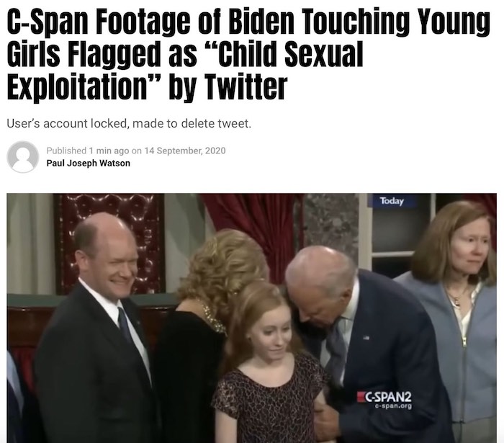The width and height of the screenshot is (504, 443).
Task: Click the blue Today label in the image
Action: coord(392,201)
